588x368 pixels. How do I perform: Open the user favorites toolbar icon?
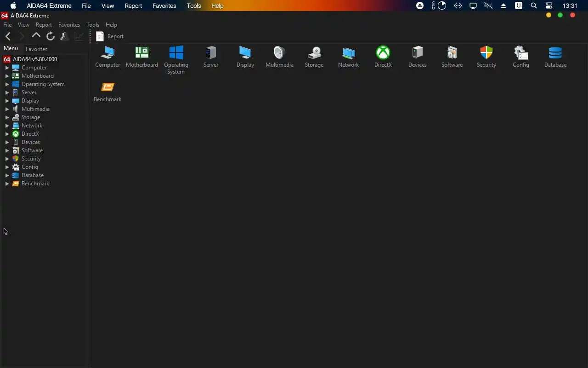pyautogui.click(x=65, y=36)
